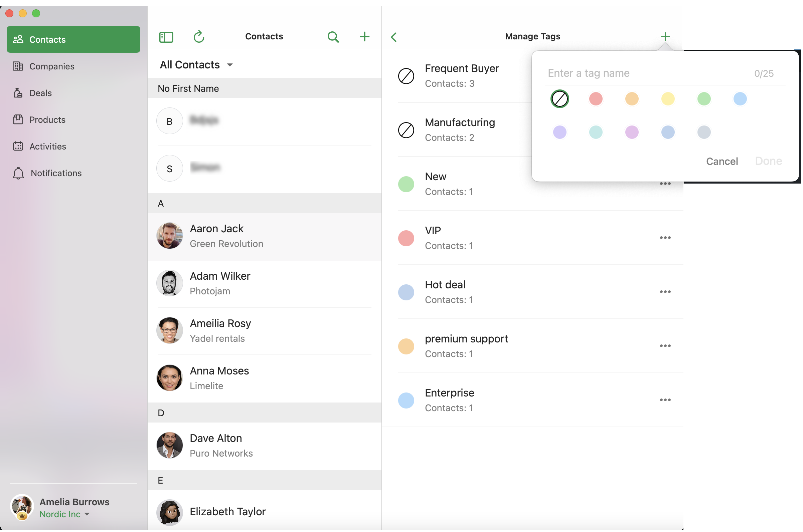
Task: Click Done to save the tag
Action: [x=768, y=161]
